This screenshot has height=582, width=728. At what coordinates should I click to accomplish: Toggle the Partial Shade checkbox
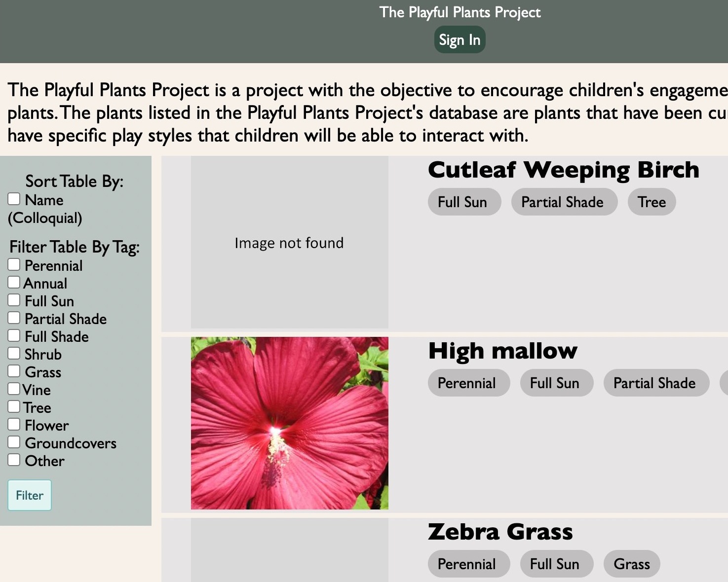coord(14,318)
